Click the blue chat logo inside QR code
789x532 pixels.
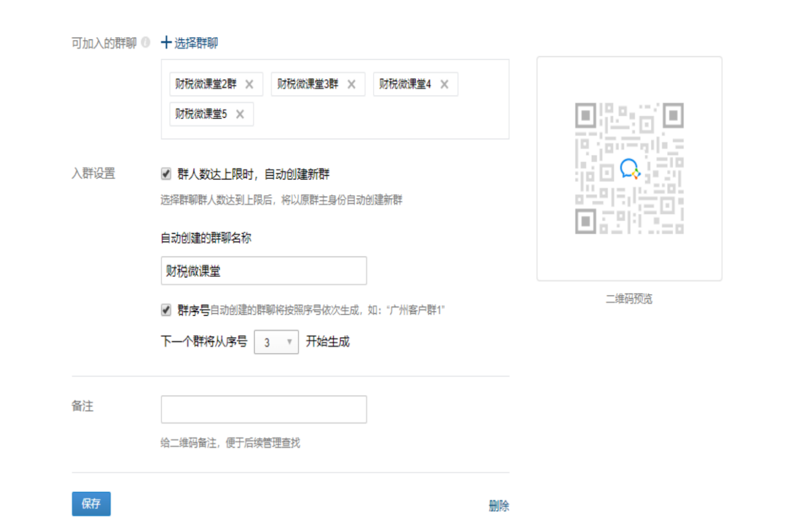click(x=629, y=168)
